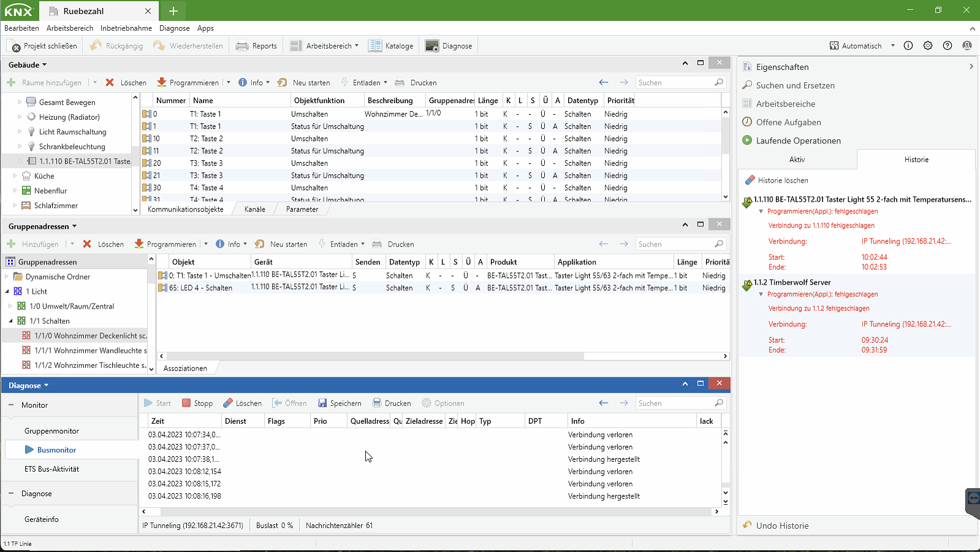
Task: Open the Gruppenadressen panel title dropdown
Action: coord(74,226)
